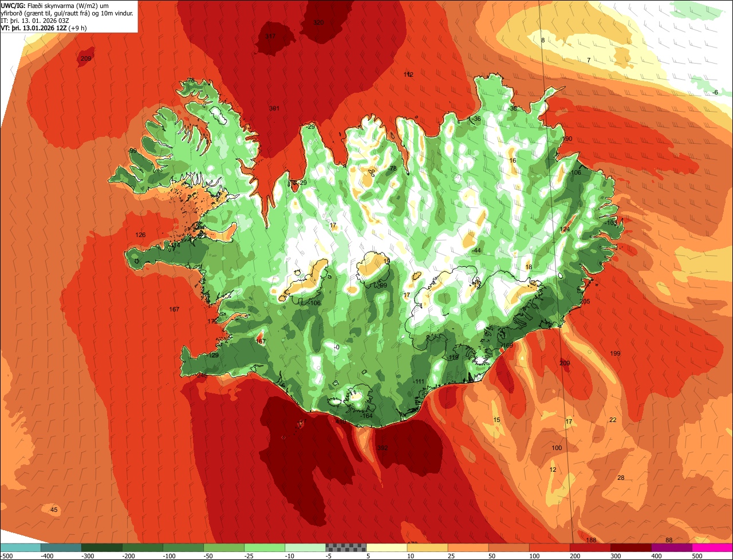Screen dimensions: 733x560
Task: Click the map value 22 in southeast sea
Action: pyautogui.click(x=613, y=420)
